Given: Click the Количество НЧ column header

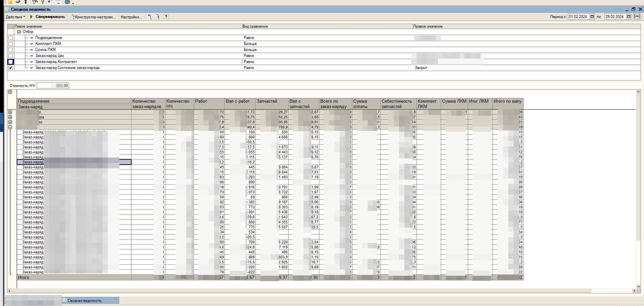Looking at the screenshot, I should [180, 104].
